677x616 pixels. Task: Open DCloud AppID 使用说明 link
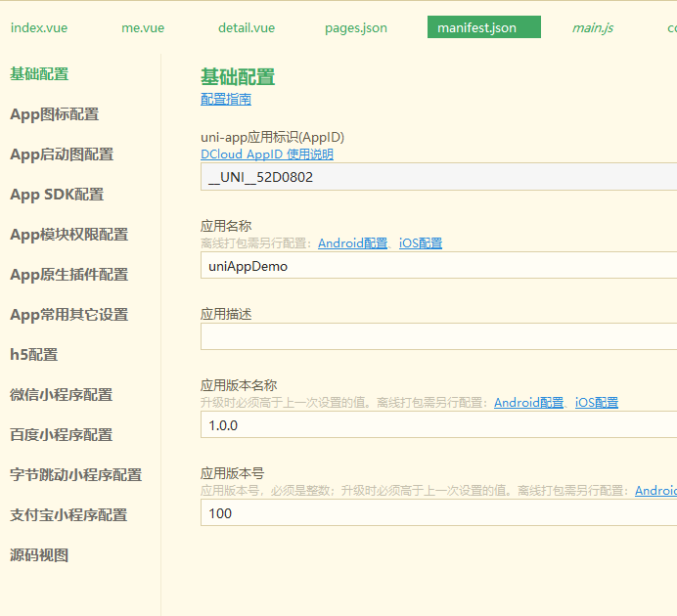[267, 154]
